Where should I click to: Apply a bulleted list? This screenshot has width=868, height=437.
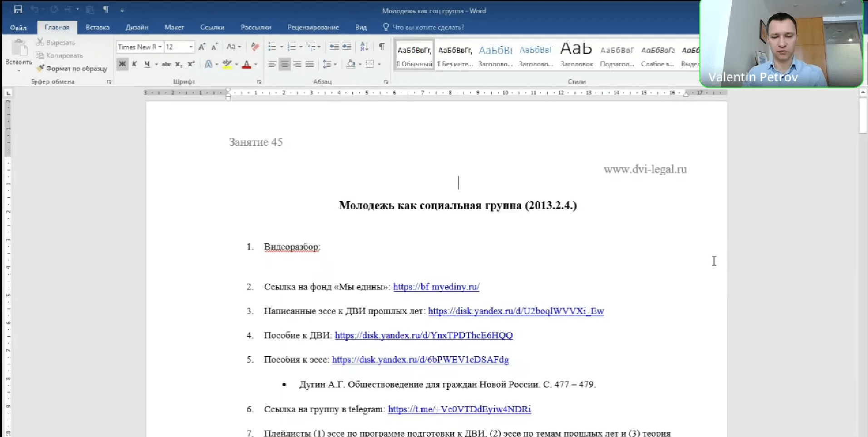(272, 46)
